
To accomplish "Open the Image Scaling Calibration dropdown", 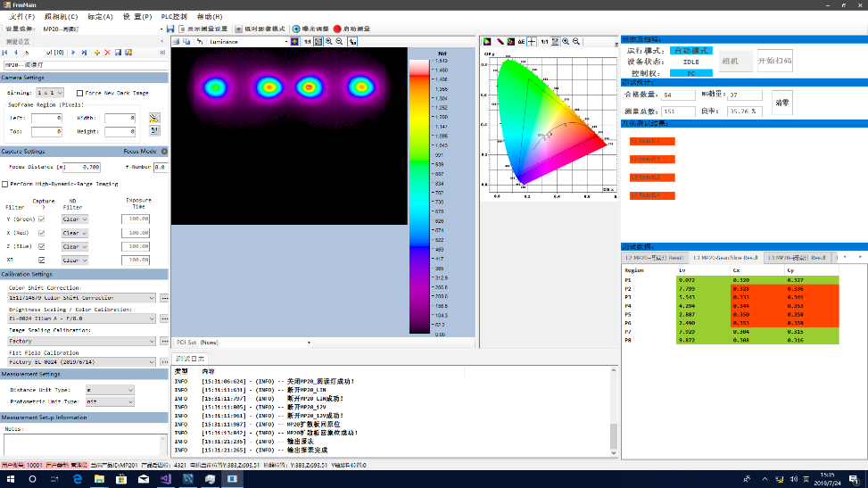I will tap(81, 341).
